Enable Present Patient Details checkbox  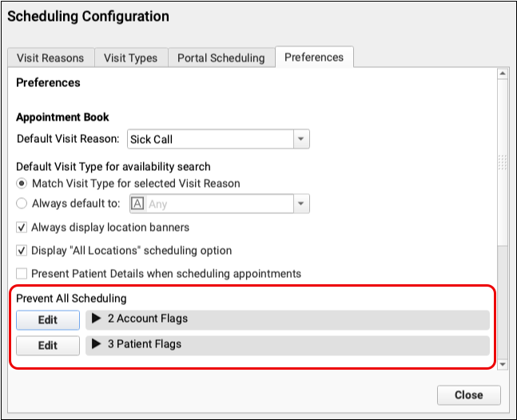pos(22,274)
